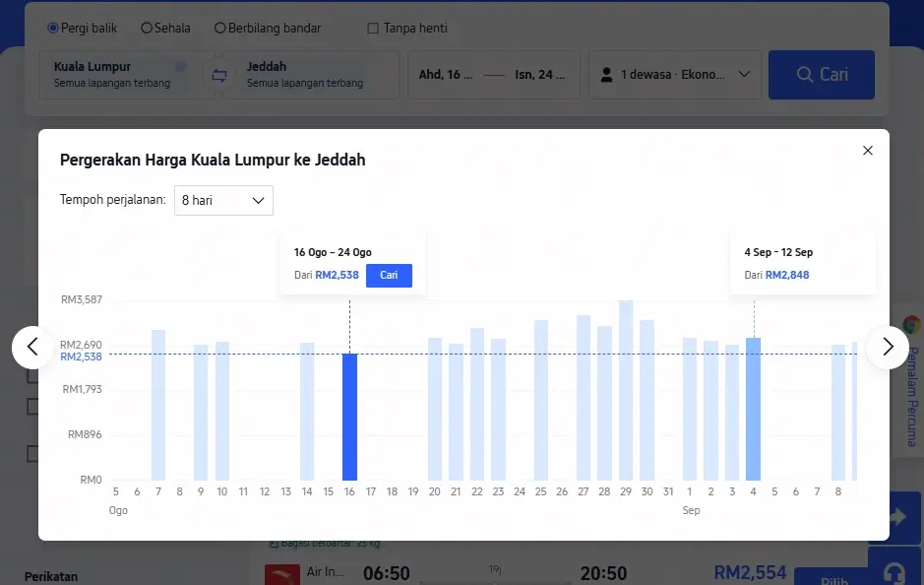Select the 21 Ogo price bar

[x=457, y=412]
